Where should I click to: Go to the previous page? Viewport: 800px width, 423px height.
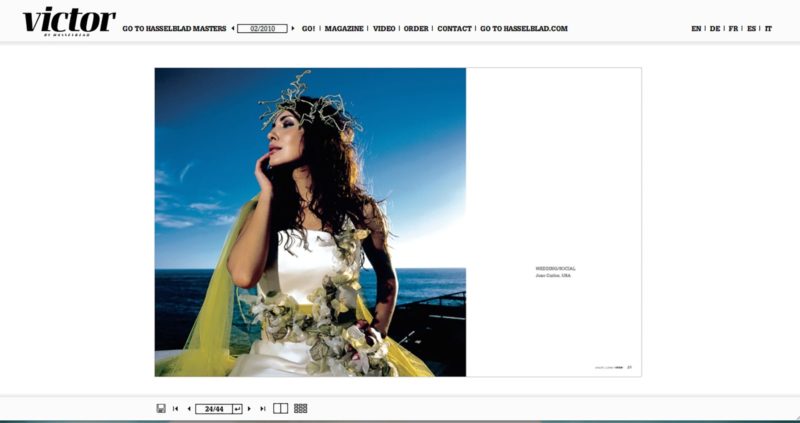(189, 408)
